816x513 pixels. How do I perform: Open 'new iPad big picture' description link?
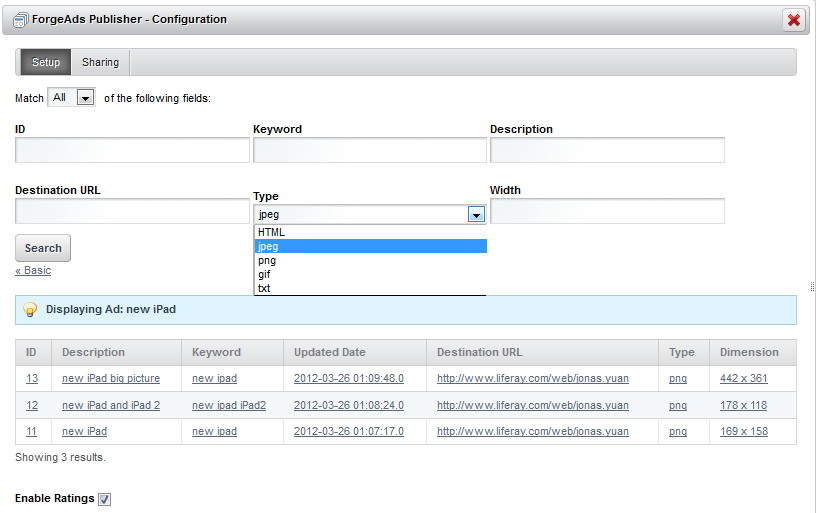[x=111, y=378]
